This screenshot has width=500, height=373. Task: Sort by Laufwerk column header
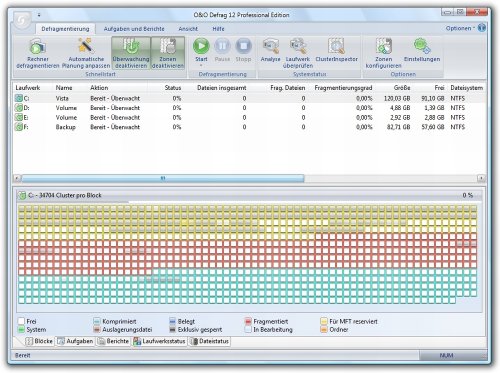pos(28,88)
